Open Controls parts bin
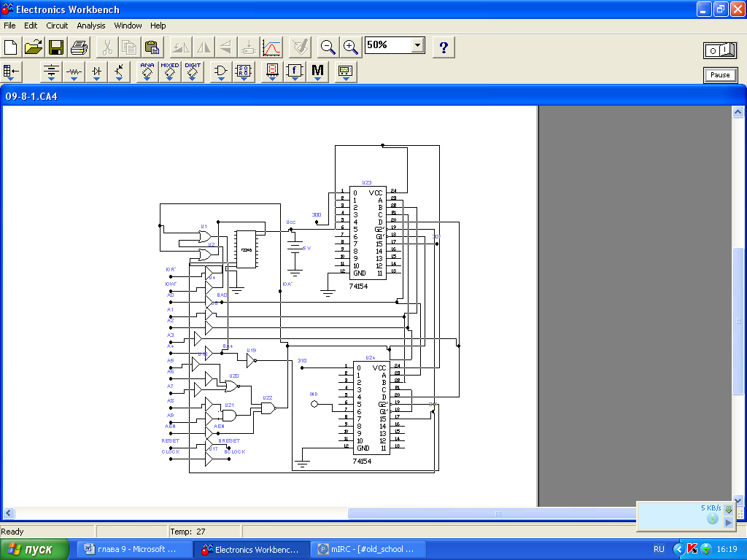Viewport: 747px width, 560px height. pyautogui.click(x=295, y=71)
